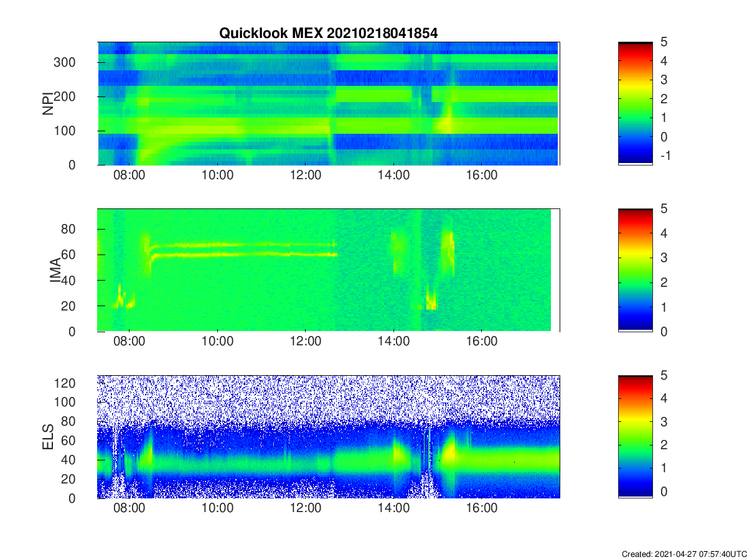747x560 pixels.
Task: Select the IMA y-axis label
Action: (55, 270)
